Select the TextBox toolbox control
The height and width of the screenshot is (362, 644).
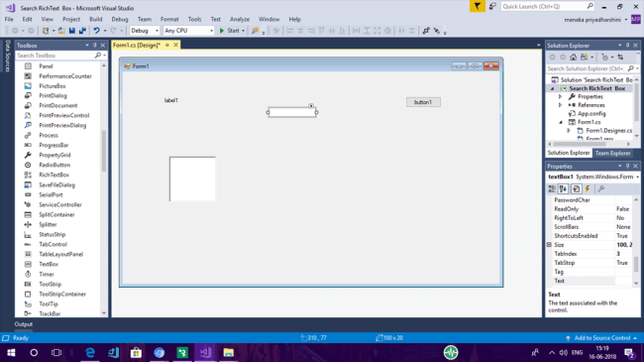click(49, 264)
